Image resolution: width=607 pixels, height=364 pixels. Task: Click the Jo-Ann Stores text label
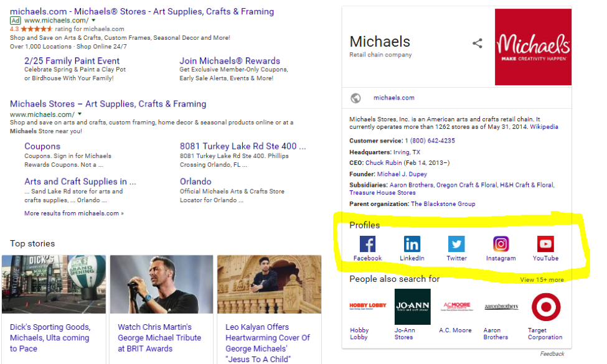click(x=405, y=334)
